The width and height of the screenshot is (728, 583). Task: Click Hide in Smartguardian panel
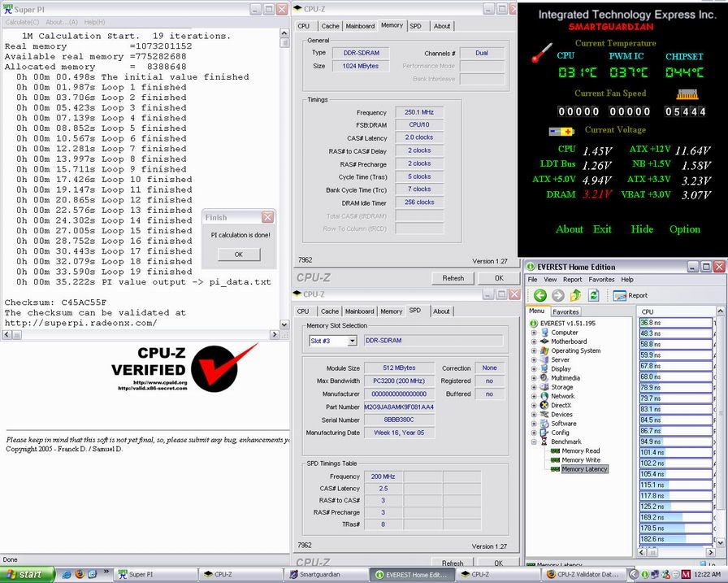642,229
